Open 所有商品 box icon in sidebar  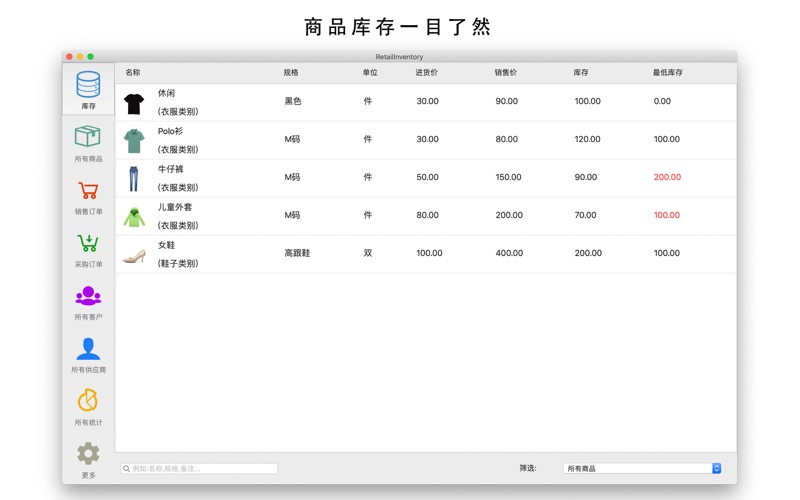coord(88,138)
